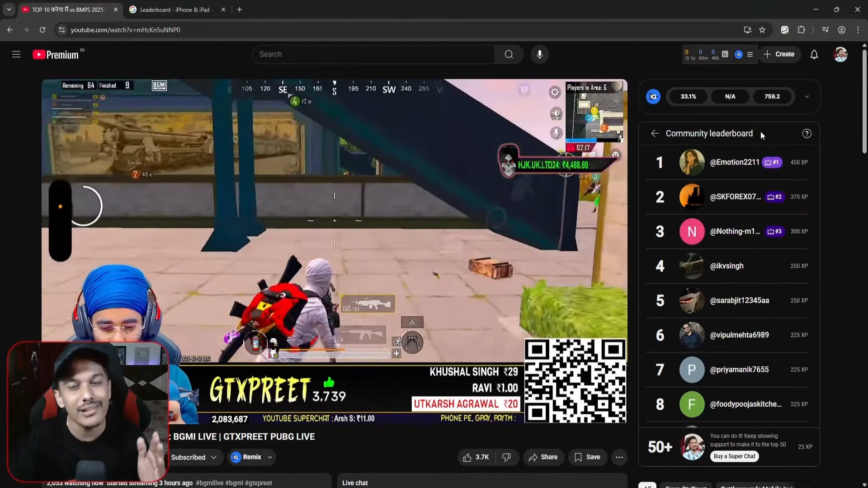Click install app icon in address bar
Screen dimensions: 868x488
747,30
